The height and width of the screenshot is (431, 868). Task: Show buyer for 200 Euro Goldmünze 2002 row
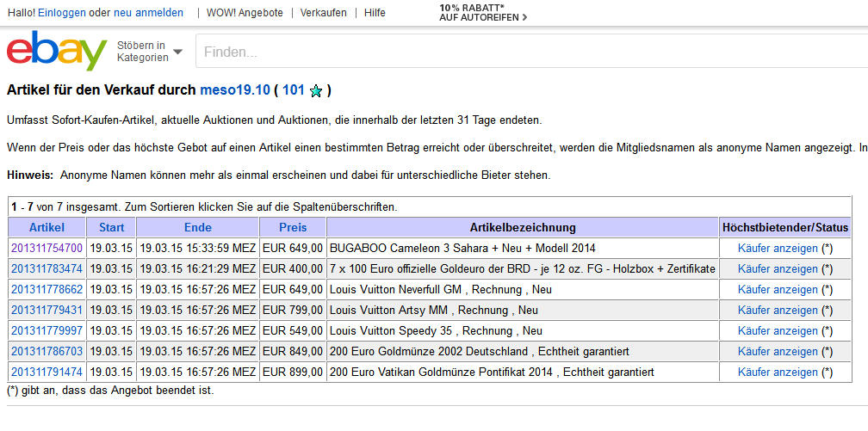pos(778,351)
